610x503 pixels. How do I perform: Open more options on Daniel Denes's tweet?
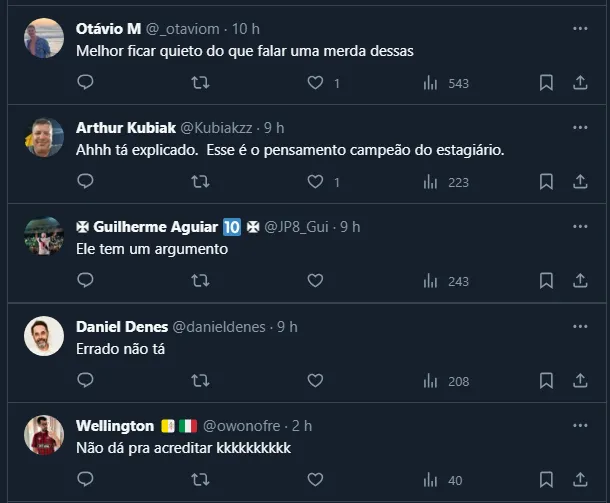click(580, 327)
